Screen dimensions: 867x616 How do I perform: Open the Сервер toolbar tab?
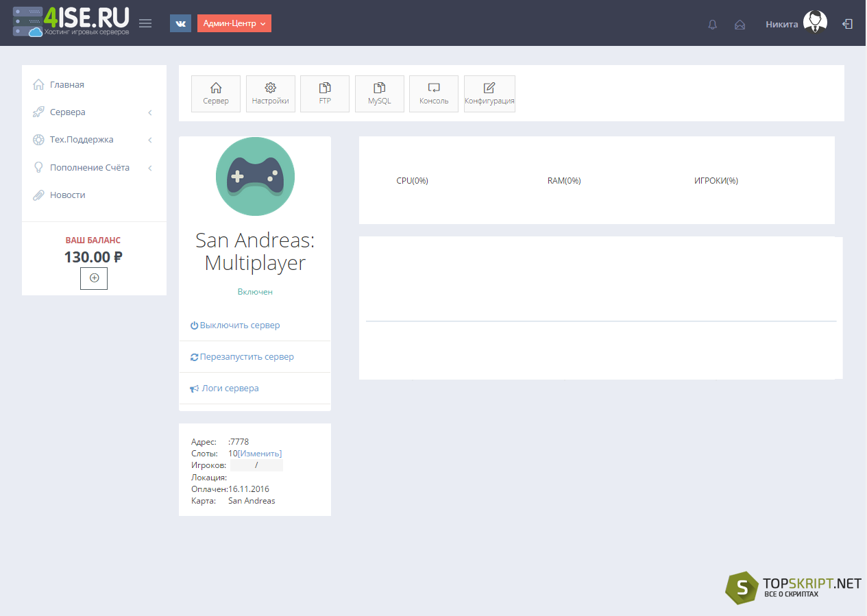click(216, 94)
